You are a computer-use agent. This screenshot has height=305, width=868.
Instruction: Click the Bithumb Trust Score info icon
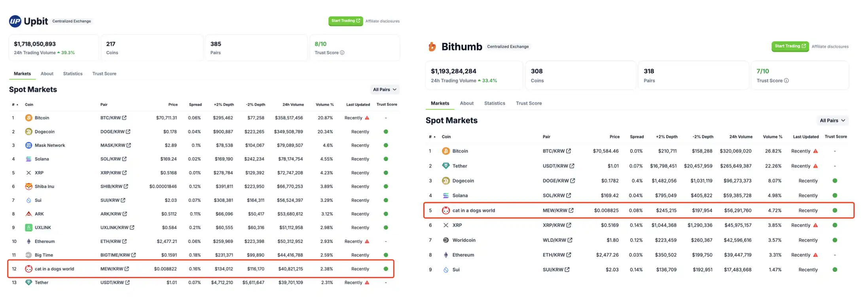(x=786, y=81)
